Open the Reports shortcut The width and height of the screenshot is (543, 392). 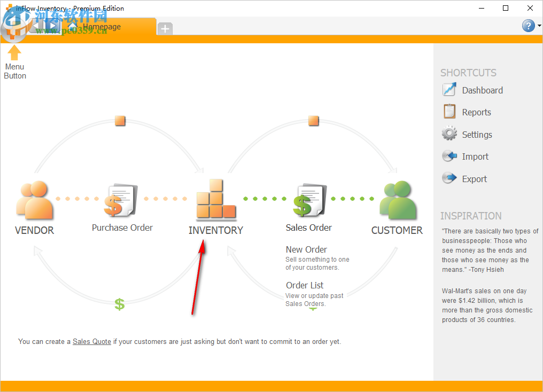coord(467,112)
